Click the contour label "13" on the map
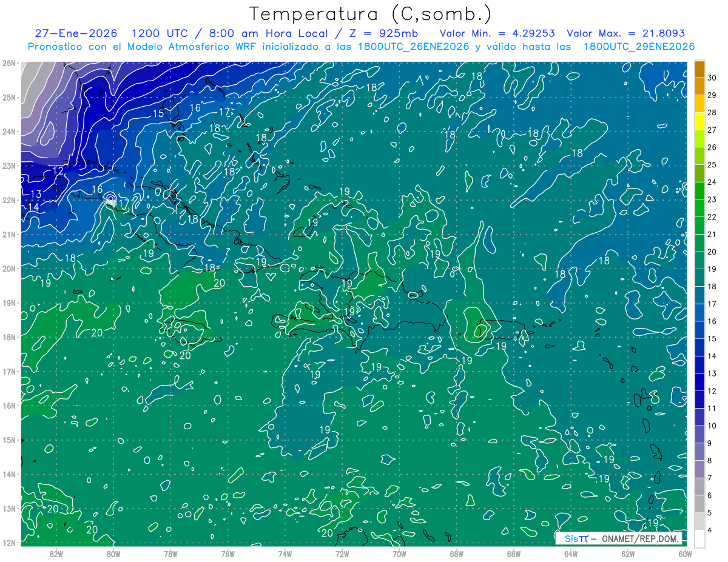The width and height of the screenshot is (728, 562). [35, 194]
